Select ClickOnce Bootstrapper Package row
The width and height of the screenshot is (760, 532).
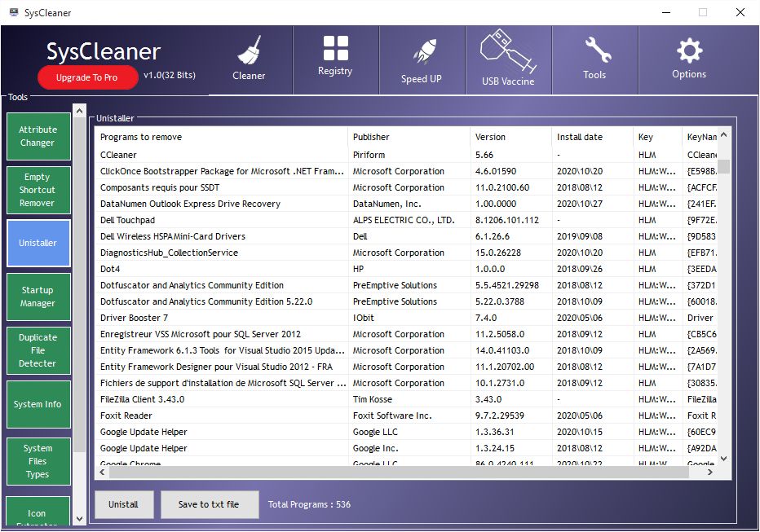pos(406,171)
